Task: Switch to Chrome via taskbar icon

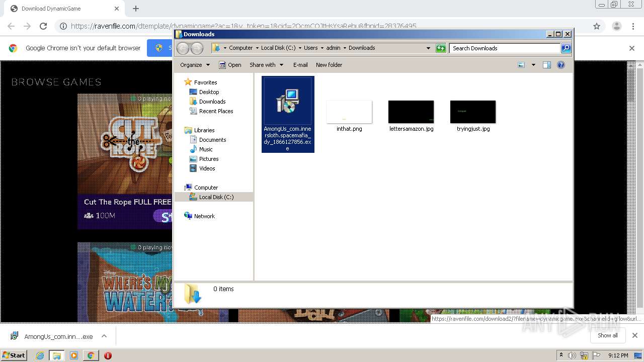Action: click(91, 355)
